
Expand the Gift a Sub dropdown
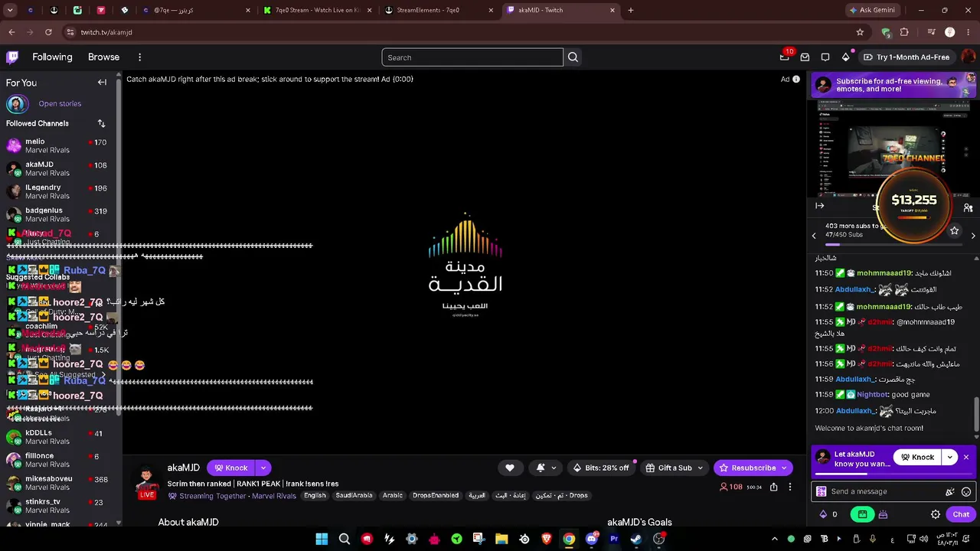coord(700,468)
